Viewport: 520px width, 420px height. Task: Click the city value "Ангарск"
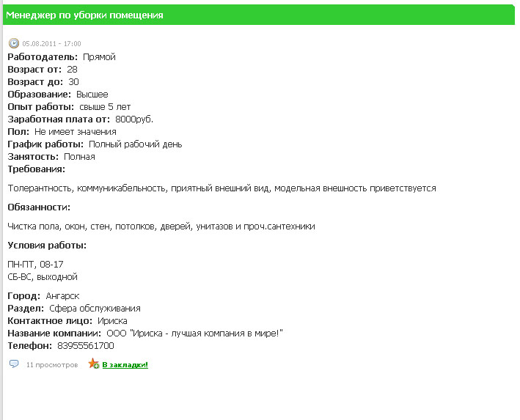pos(62,296)
